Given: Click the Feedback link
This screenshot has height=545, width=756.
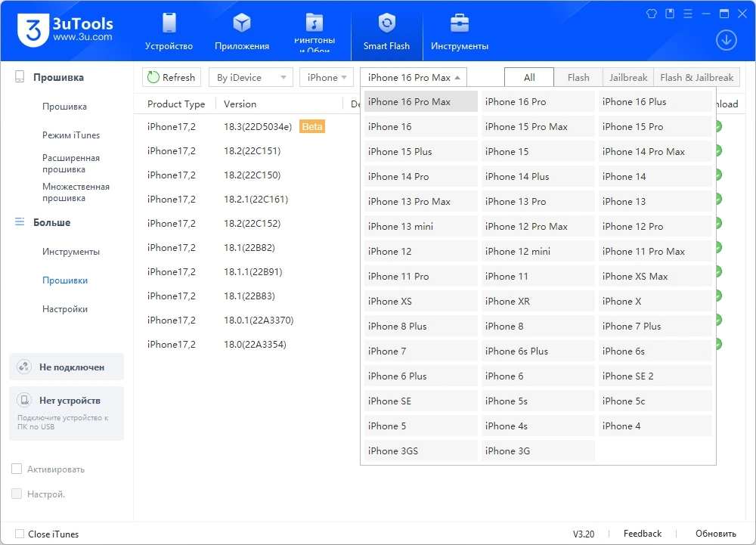Looking at the screenshot, I should pos(642,534).
